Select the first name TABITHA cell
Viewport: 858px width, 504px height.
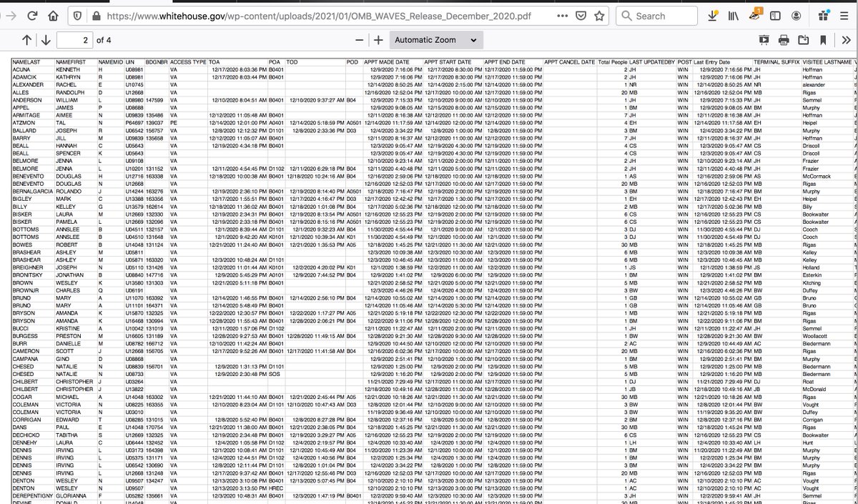tap(67, 435)
